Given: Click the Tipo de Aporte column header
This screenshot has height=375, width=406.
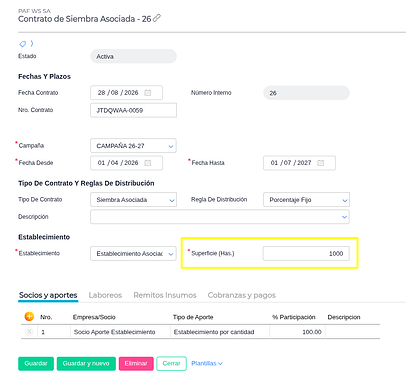Looking at the screenshot, I should coord(193,317).
